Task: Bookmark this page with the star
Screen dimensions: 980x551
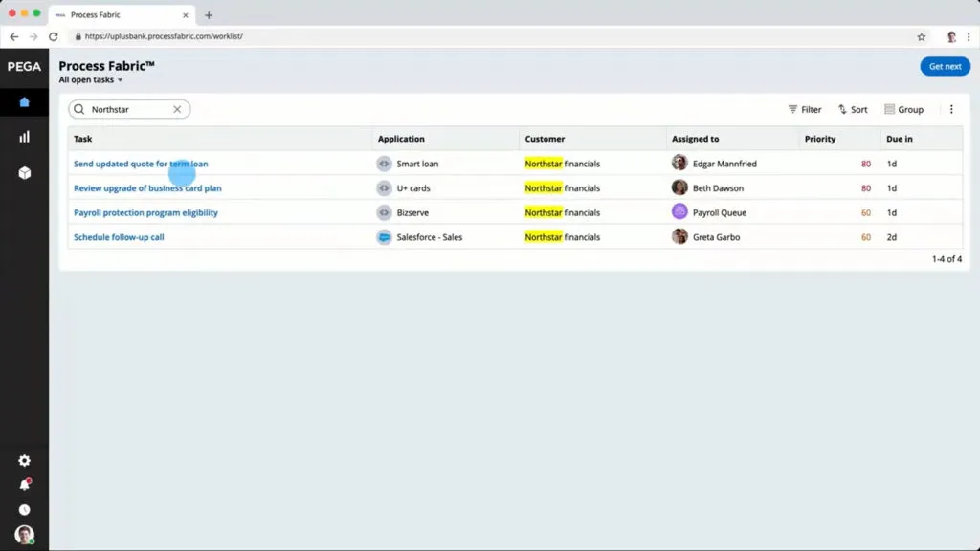Action: 922,37
